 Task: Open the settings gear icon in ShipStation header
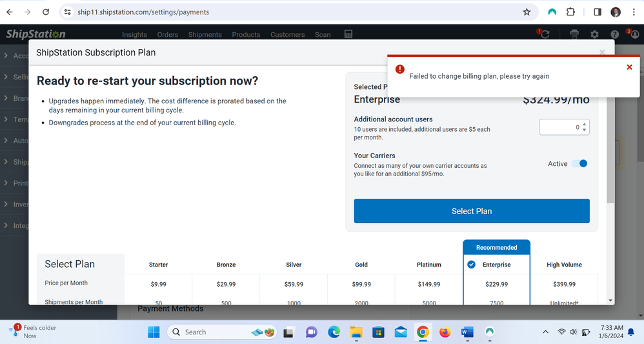[x=594, y=34]
